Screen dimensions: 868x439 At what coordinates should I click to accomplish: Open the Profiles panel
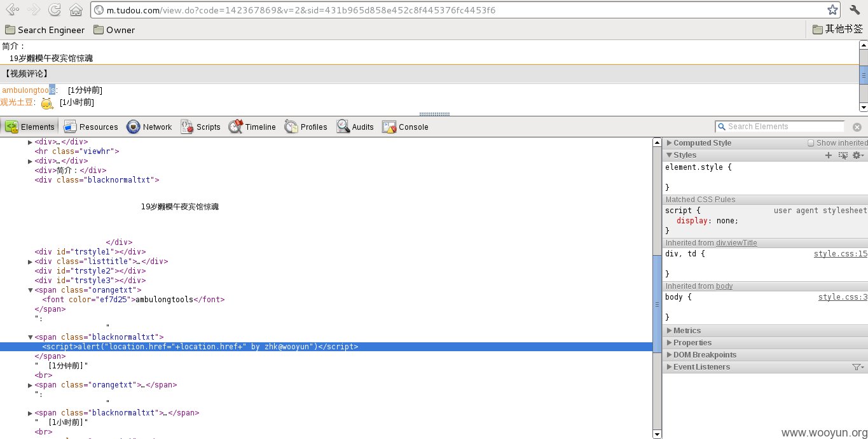[306, 127]
